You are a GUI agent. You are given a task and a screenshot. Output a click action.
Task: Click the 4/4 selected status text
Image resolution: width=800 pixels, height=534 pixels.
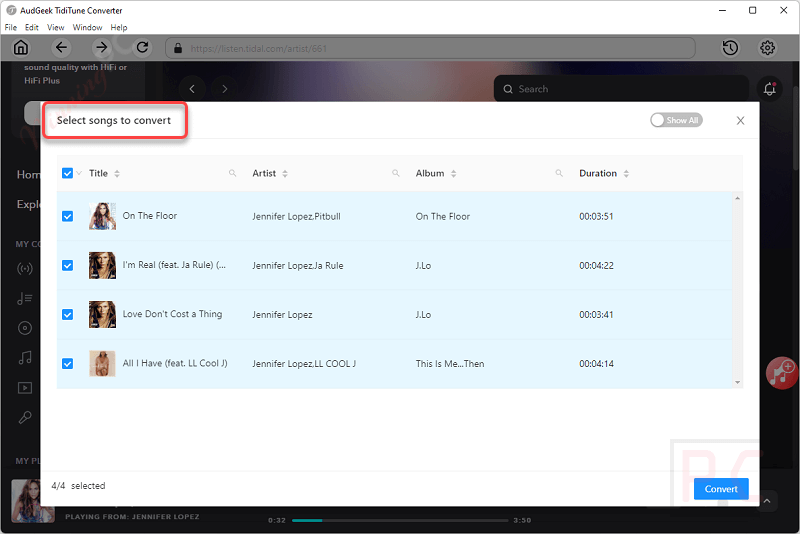tap(78, 486)
